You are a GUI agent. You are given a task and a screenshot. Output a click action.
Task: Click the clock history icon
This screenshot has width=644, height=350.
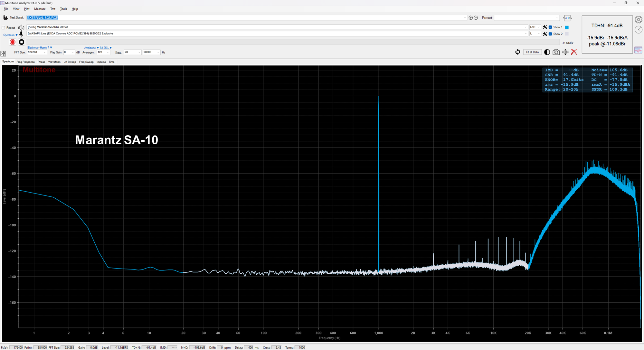click(x=639, y=30)
